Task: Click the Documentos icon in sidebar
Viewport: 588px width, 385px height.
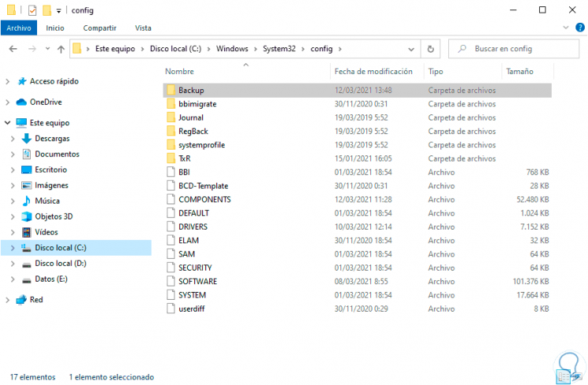Action: 26,154
